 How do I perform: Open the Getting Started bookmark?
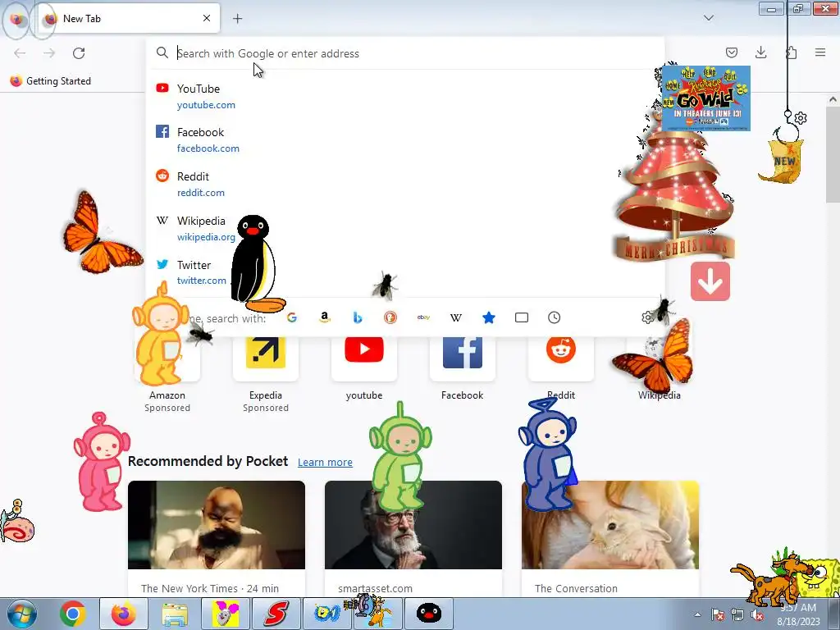pos(50,81)
